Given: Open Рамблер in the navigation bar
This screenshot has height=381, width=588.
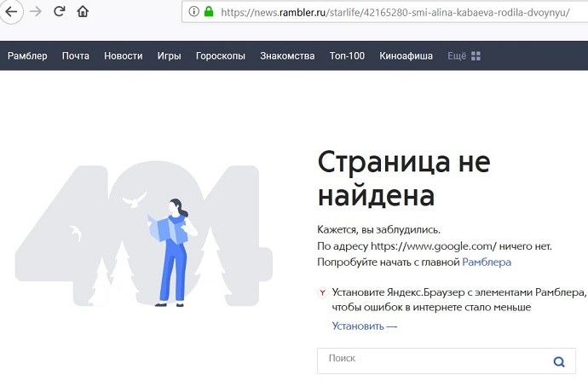Looking at the screenshot, I should 27,56.
